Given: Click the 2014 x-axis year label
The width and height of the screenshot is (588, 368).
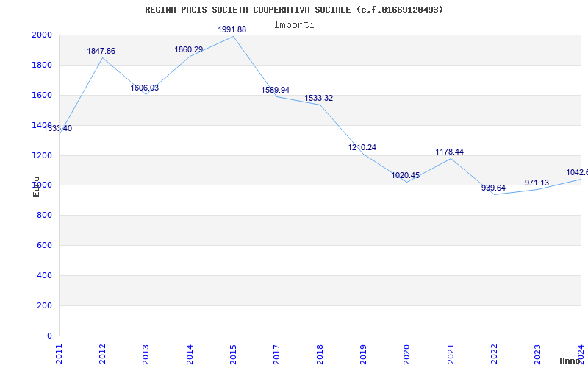Looking at the screenshot, I should 190,354.
